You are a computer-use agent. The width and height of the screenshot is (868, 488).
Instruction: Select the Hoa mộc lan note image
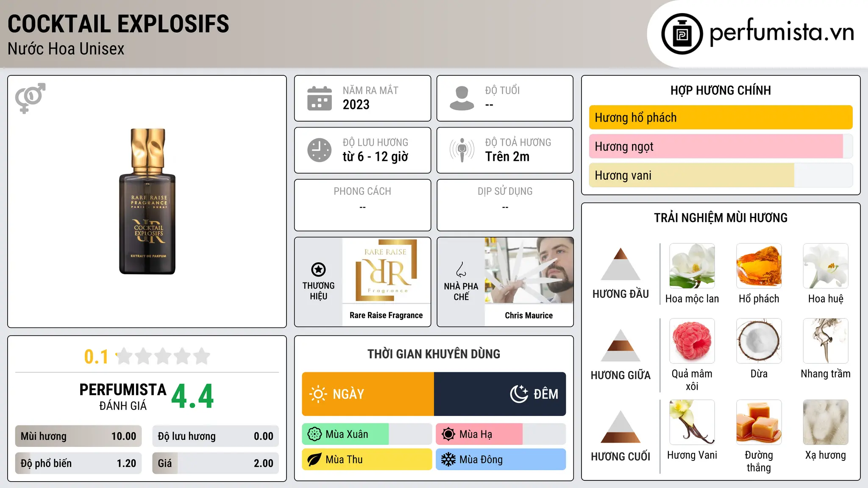pos(692,266)
